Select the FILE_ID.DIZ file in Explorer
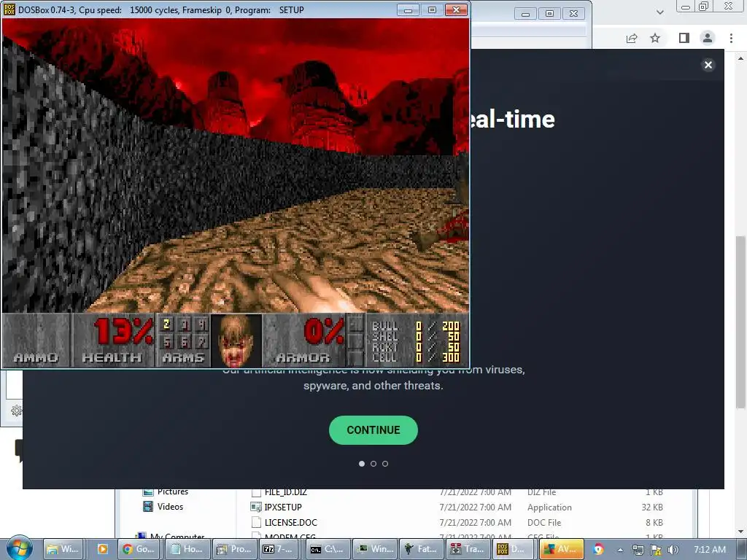The height and width of the screenshot is (560, 747). pos(285,492)
